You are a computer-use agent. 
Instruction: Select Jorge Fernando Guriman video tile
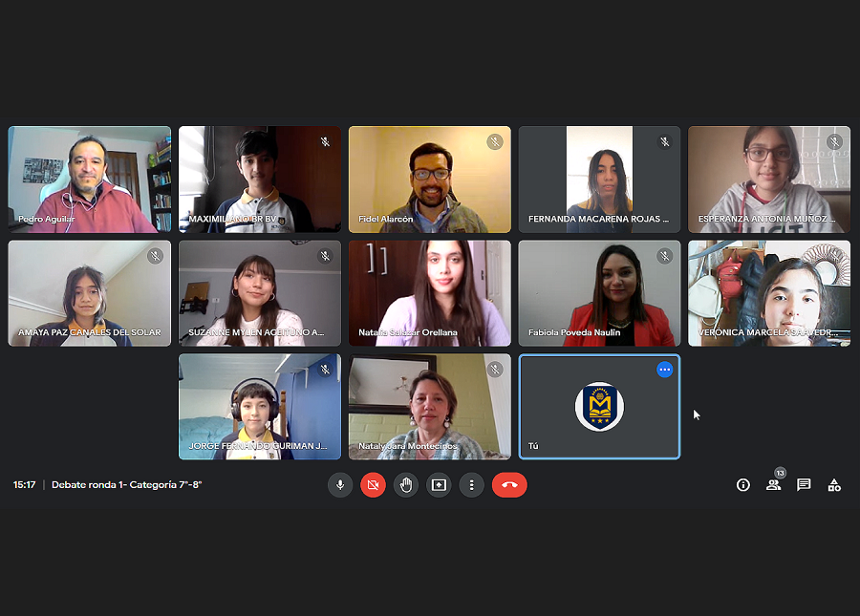[260, 407]
